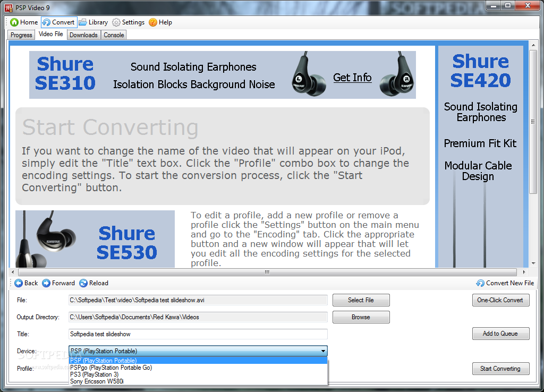Click the Shure SE530 ad image
This screenshot has height=392, width=544.
(95, 239)
